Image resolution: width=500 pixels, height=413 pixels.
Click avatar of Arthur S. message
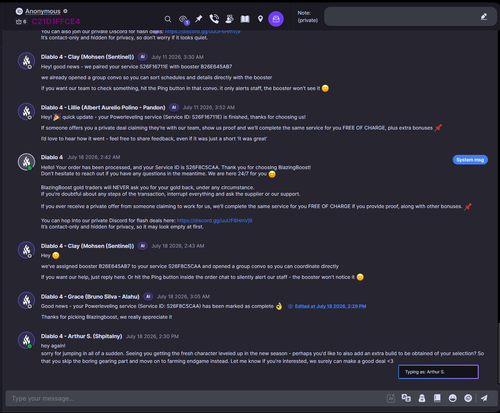[x=26, y=340]
